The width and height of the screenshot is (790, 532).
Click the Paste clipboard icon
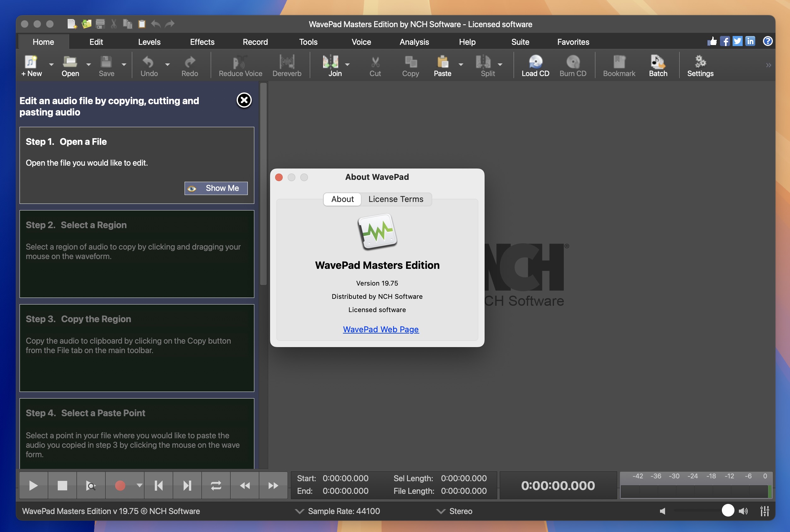(x=442, y=66)
